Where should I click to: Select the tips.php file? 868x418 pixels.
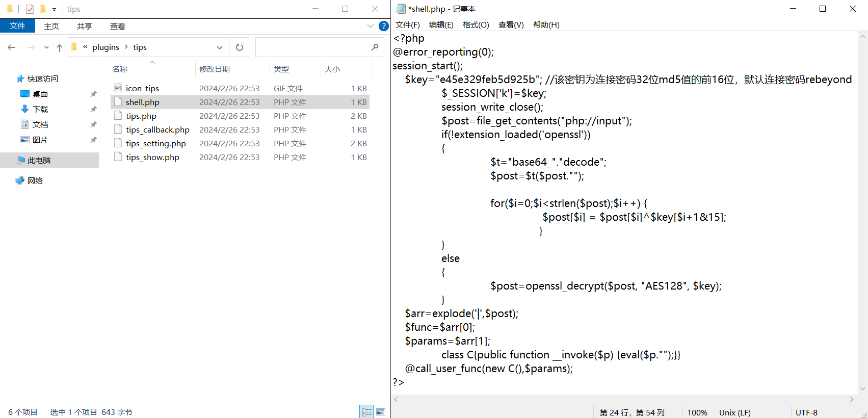click(240, 116)
